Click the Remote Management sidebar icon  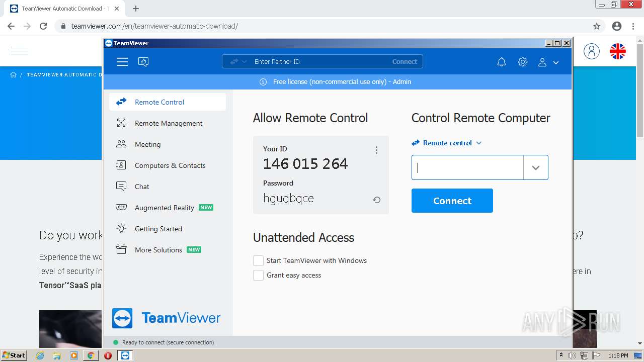click(121, 123)
